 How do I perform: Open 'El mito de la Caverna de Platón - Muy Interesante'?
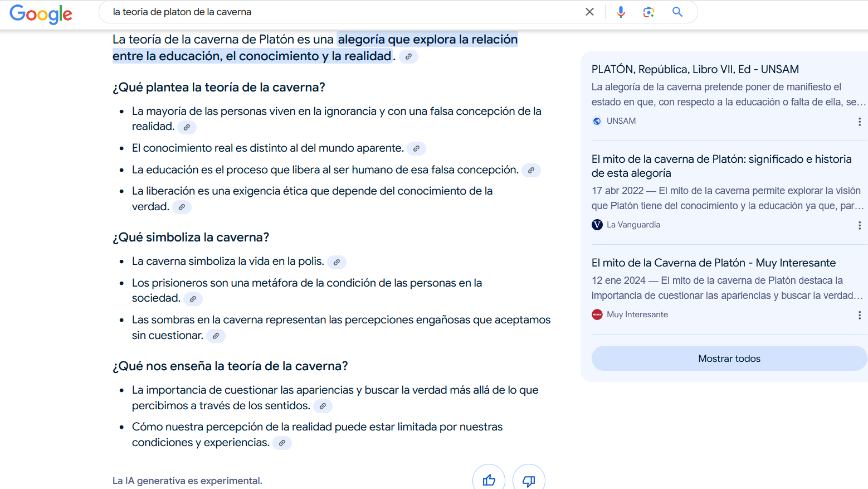pyautogui.click(x=714, y=263)
